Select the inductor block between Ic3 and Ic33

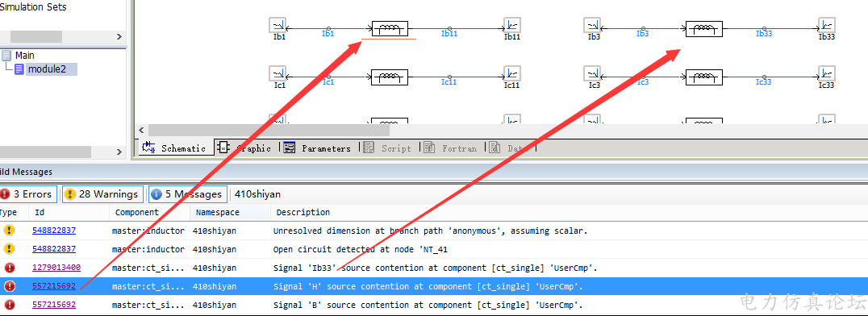tap(703, 77)
